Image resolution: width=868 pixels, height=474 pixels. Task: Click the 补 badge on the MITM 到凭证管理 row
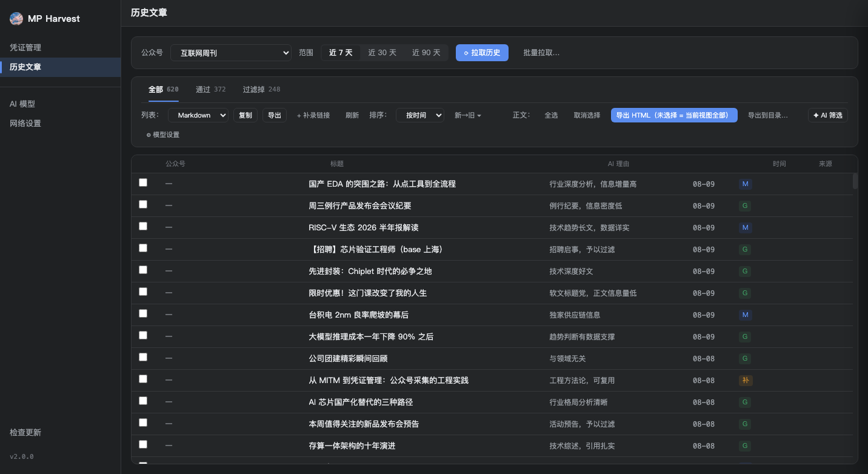(x=746, y=381)
